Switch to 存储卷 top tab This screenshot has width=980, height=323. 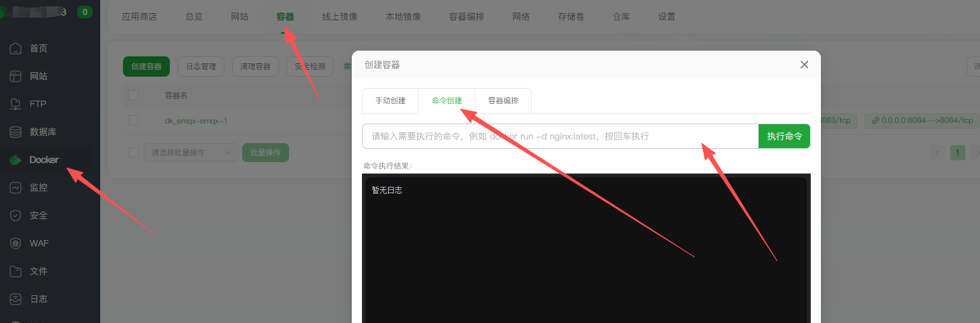point(571,16)
